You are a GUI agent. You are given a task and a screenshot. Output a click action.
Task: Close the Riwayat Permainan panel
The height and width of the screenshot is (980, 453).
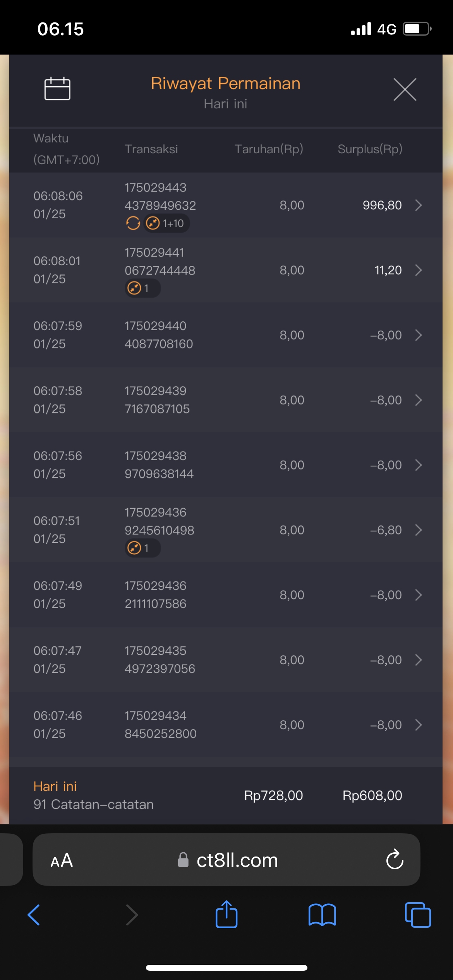405,89
